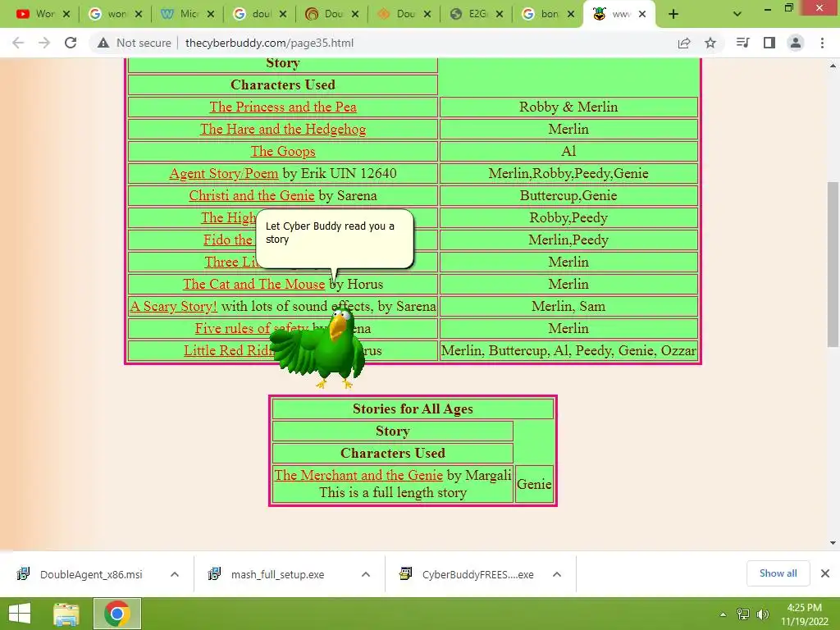Image resolution: width=840 pixels, height=630 pixels.
Task: Share this page using share icon
Action: (684, 43)
